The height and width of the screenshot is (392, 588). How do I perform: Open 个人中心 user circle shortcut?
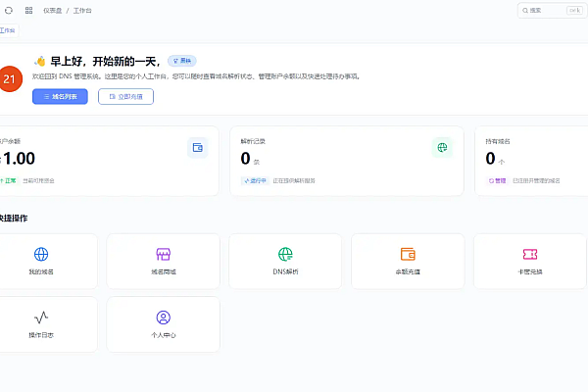point(163,324)
